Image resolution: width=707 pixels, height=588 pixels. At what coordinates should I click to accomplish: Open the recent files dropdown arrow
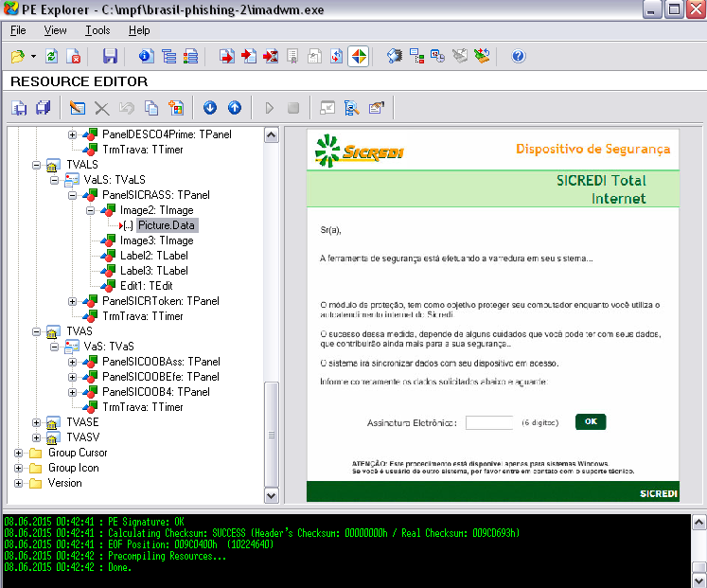click(33, 57)
